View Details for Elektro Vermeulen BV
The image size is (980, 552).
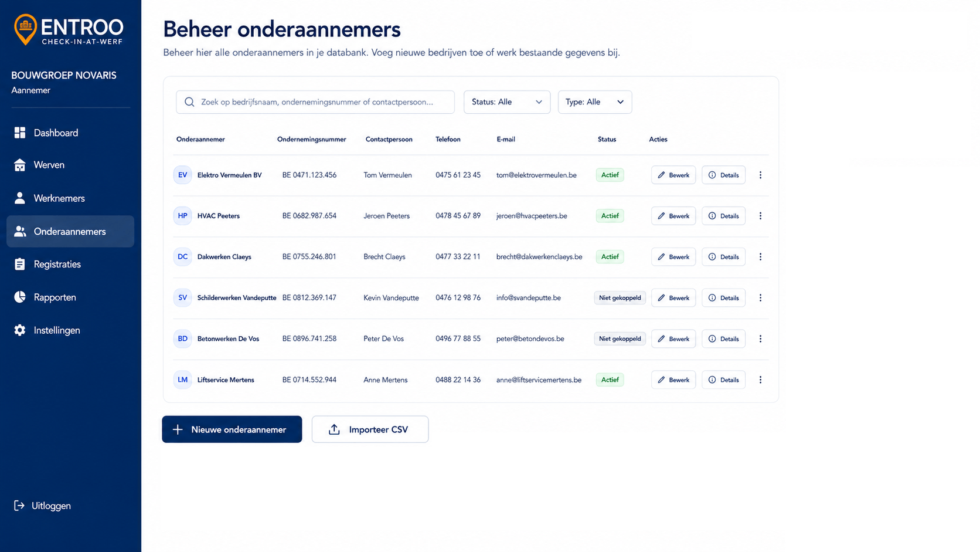point(724,175)
